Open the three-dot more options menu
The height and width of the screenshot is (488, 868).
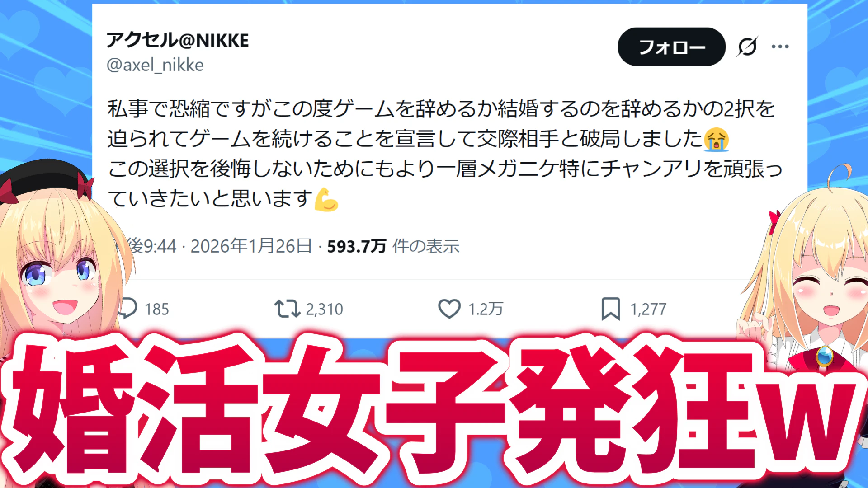[780, 47]
